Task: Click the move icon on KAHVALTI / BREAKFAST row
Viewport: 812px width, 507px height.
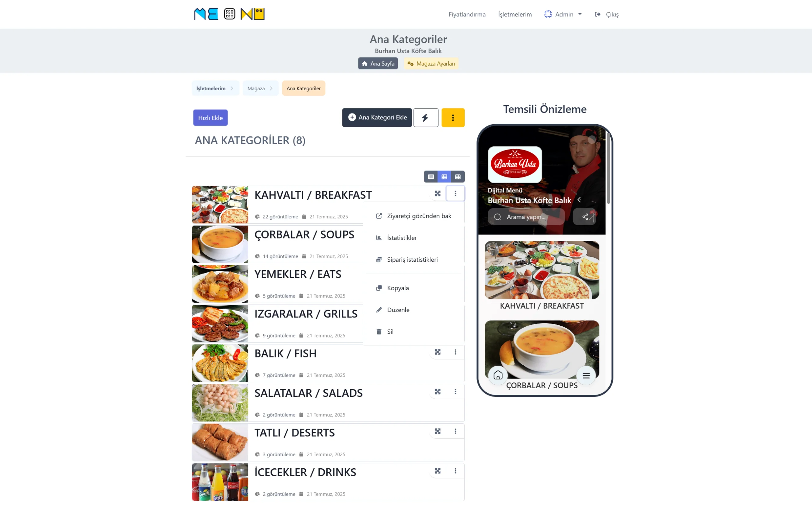Action: (x=437, y=194)
